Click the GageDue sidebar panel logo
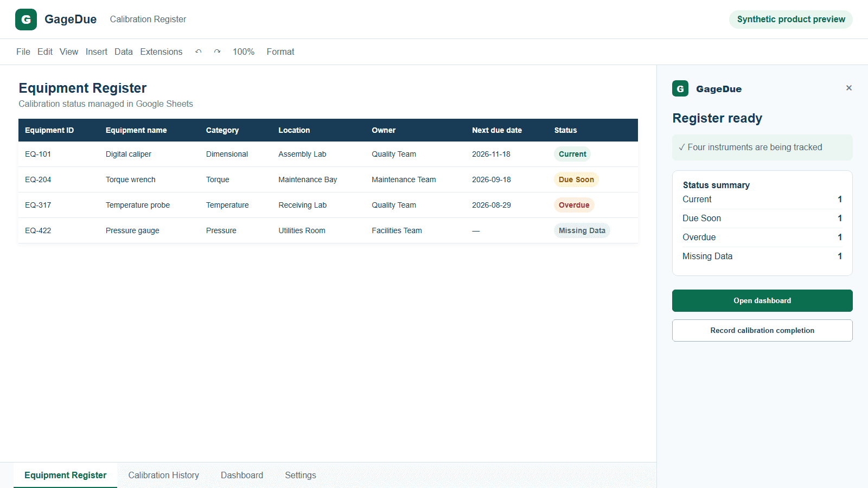This screenshot has height=488, width=868. (x=680, y=88)
